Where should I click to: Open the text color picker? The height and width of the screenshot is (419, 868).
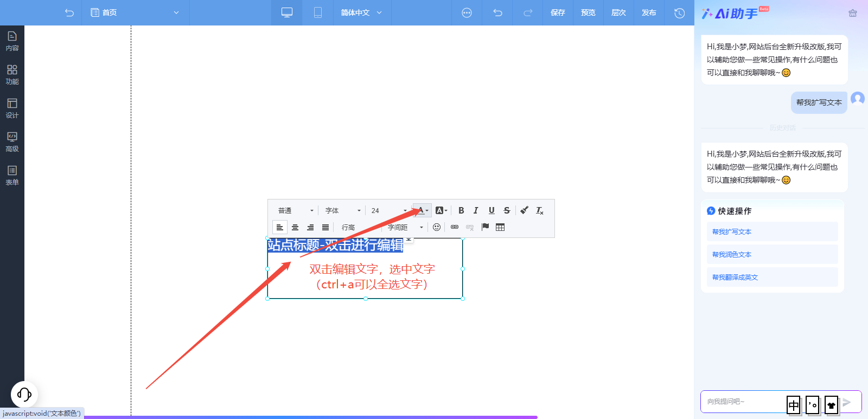[423, 210]
